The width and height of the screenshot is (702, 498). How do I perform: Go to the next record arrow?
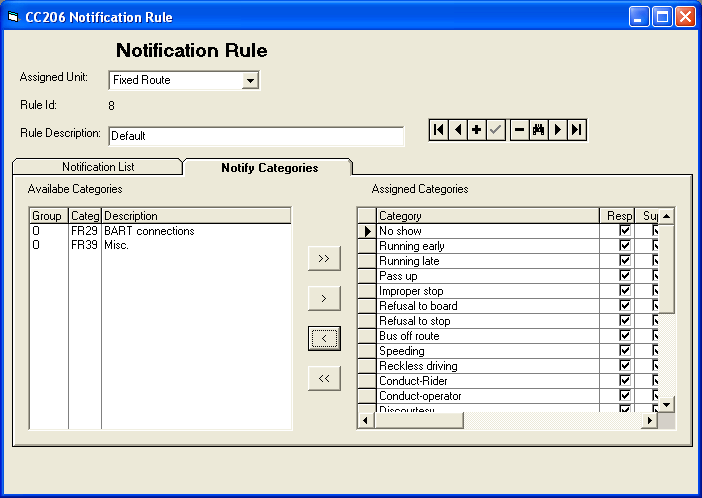[x=557, y=130]
